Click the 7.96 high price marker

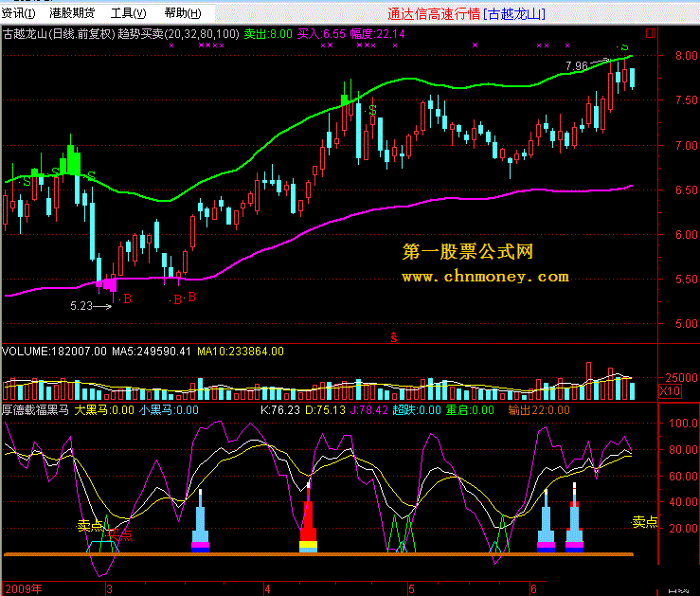tap(576, 66)
